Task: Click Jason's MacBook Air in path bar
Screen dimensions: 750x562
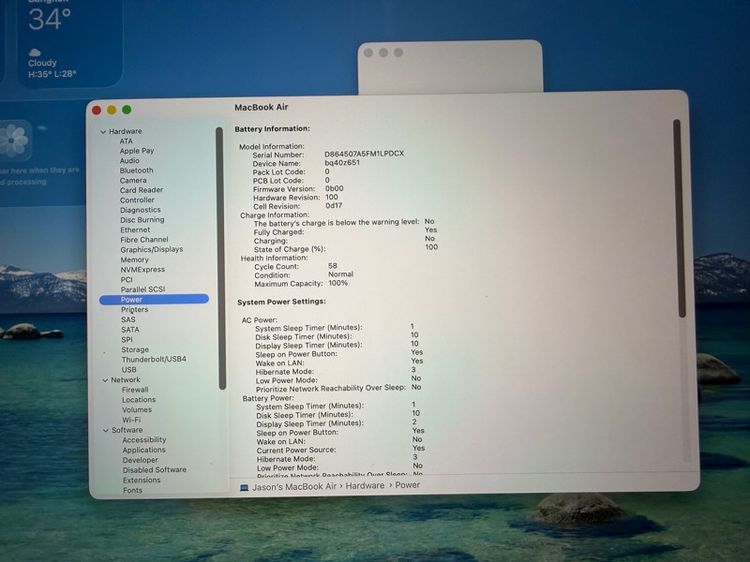Action: tap(295, 486)
